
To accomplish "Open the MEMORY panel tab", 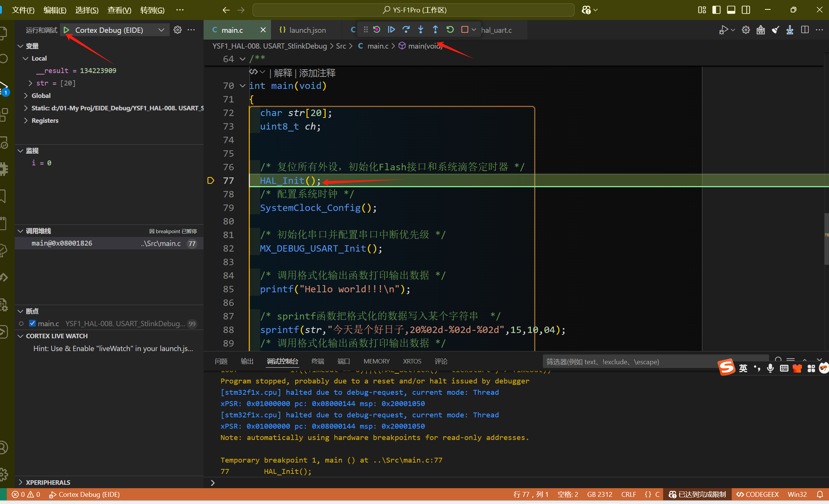I will click(x=376, y=361).
